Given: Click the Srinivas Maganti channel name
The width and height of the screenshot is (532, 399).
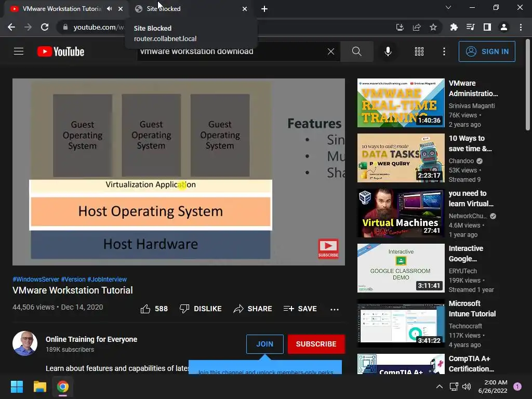Looking at the screenshot, I should (x=472, y=106).
